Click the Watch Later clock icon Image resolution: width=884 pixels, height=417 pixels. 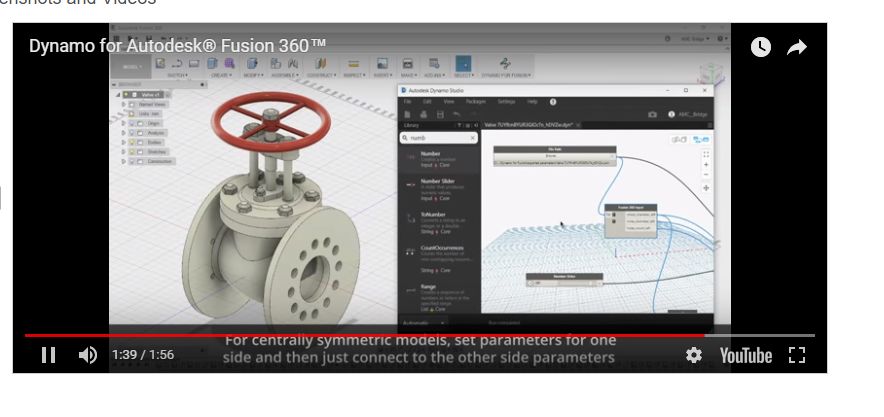761,47
